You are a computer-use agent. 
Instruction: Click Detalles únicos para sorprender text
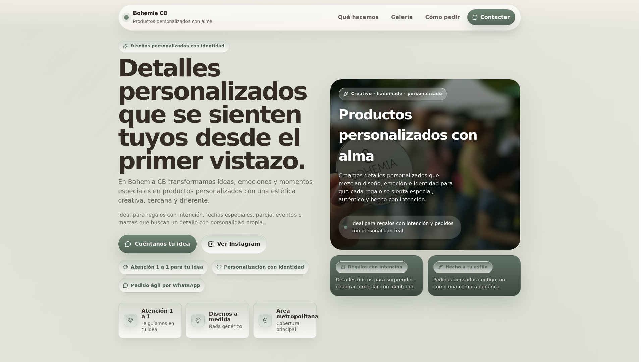coord(375,283)
